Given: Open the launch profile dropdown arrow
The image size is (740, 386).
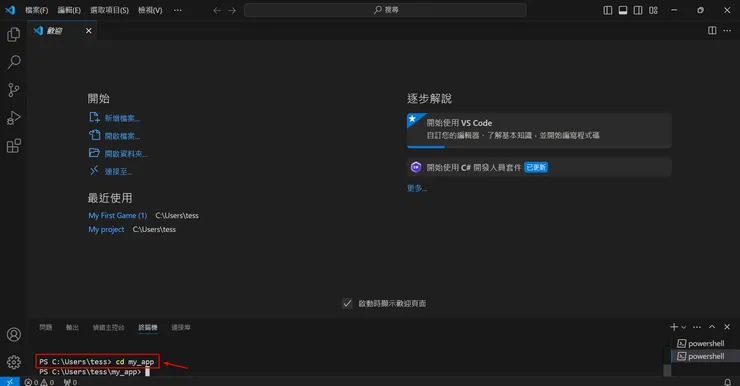Looking at the screenshot, I should pyautogui.click(x=683, y=327).
